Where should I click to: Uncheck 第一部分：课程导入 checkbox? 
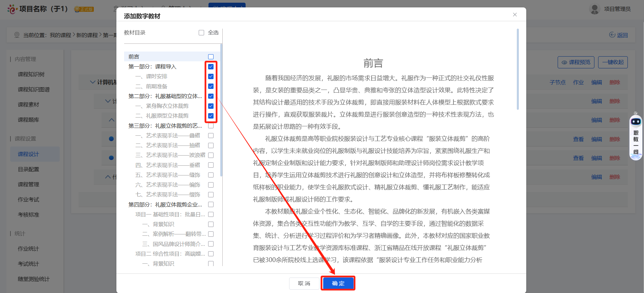click(211, 67)
